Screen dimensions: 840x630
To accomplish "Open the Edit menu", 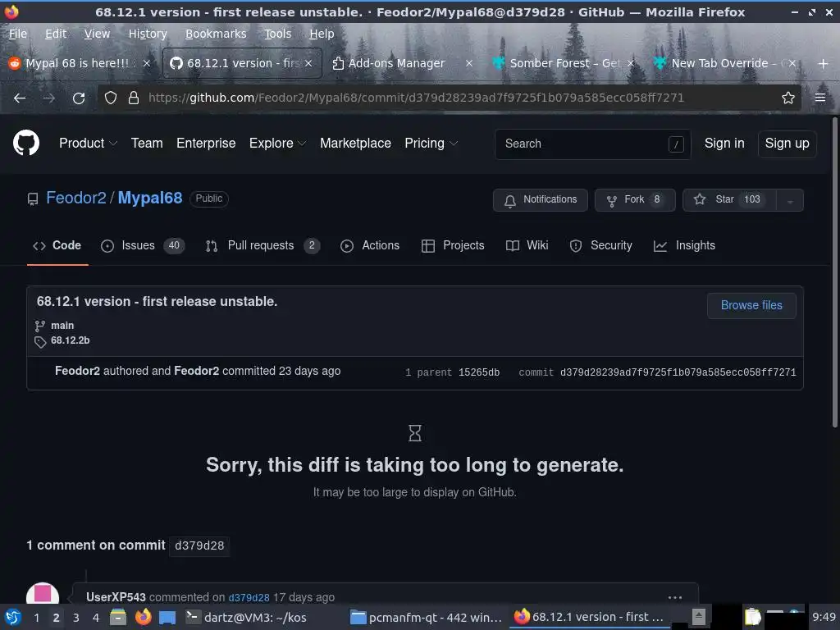I will (x=56, y=34).
